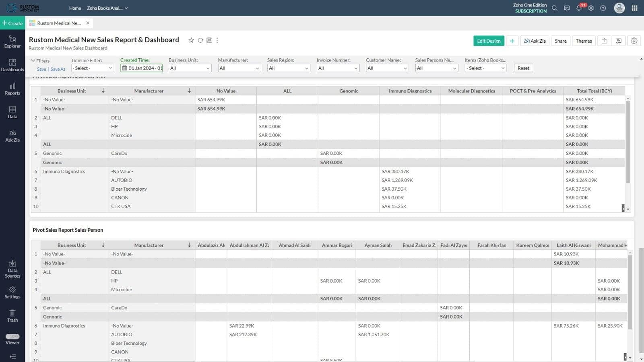This screenshot has width=644, height=362.
Task: Open the user profile avatar
Action: point(619,8)
